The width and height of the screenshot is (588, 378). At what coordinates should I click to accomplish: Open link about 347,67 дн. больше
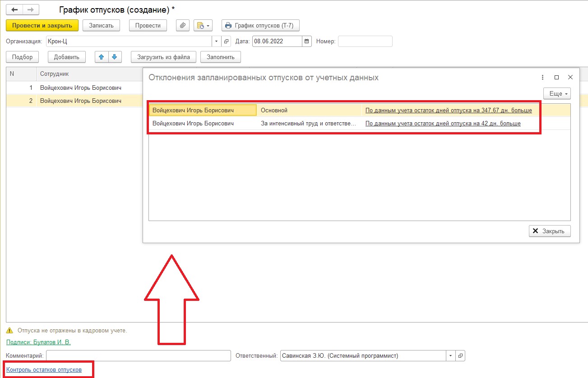(449, 110)
